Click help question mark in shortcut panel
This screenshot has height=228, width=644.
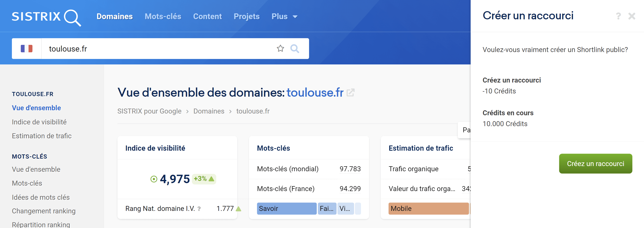[618, 16]
